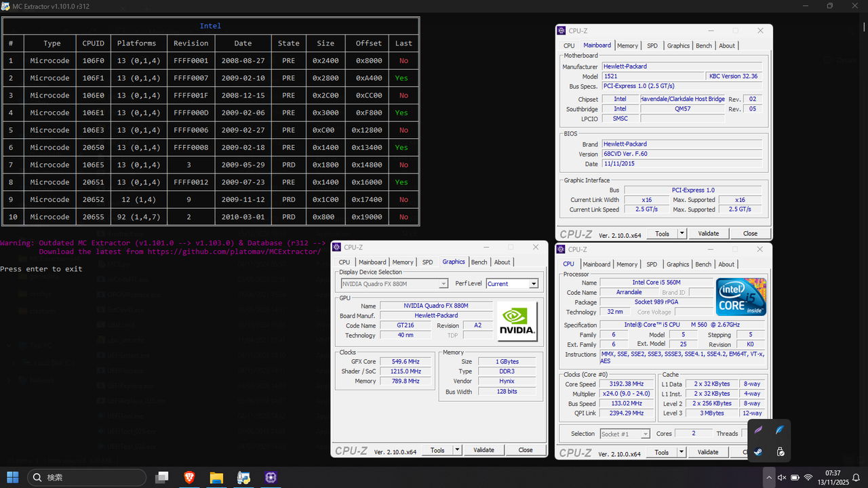This screenshot has width=868, height=488.
Task: Open Steam from the tray overflow
Action: pyautogui.click(x=758, y=452)
